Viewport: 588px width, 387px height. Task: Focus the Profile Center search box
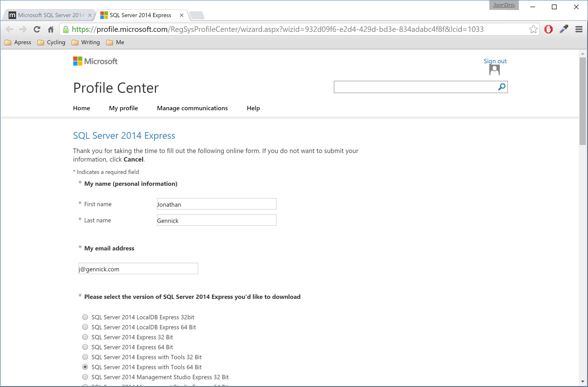pyautogui.click(x=415, y=87)
